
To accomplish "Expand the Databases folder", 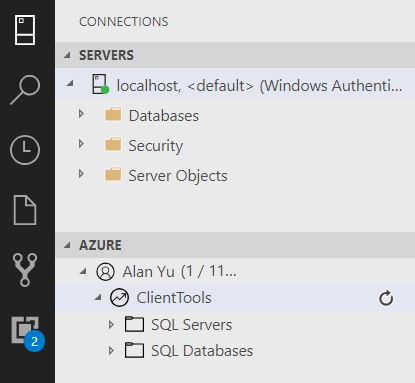I will pyautogui.click(x=81, y=114).
